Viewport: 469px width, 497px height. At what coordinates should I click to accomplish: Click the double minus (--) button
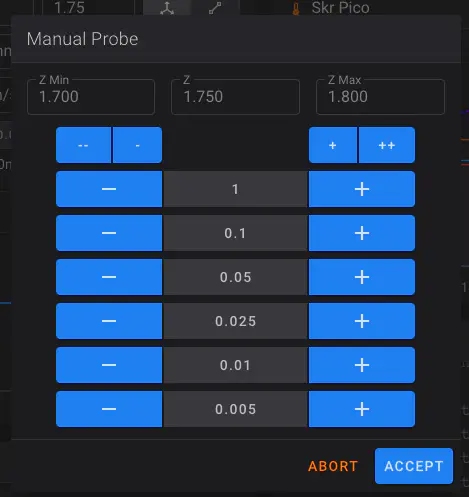83,145
